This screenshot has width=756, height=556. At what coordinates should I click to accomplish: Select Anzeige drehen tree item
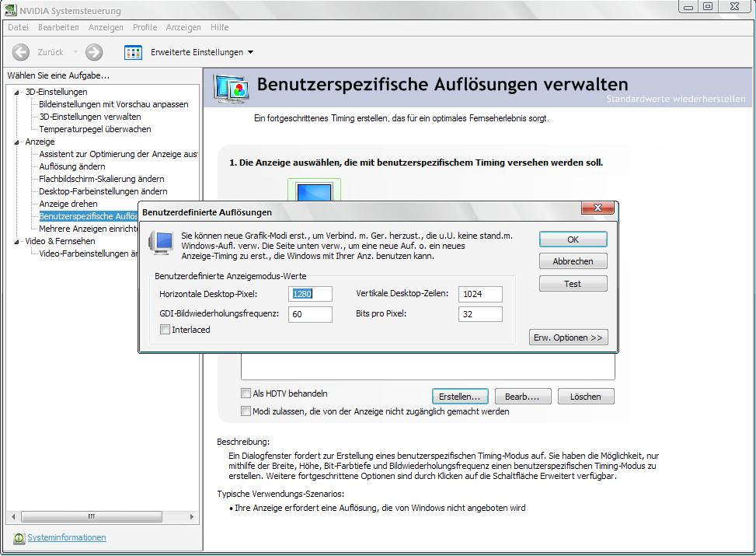click(68, 205)
